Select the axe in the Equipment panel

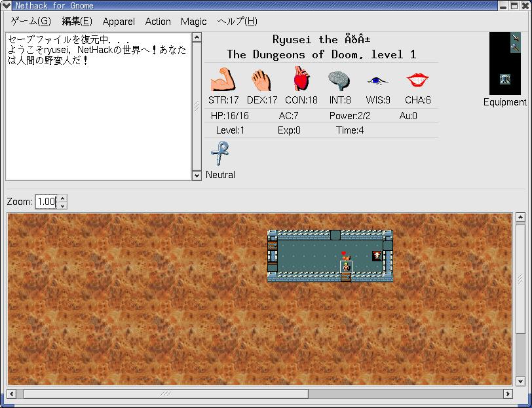pyautogui.click(x=516, y=48)
